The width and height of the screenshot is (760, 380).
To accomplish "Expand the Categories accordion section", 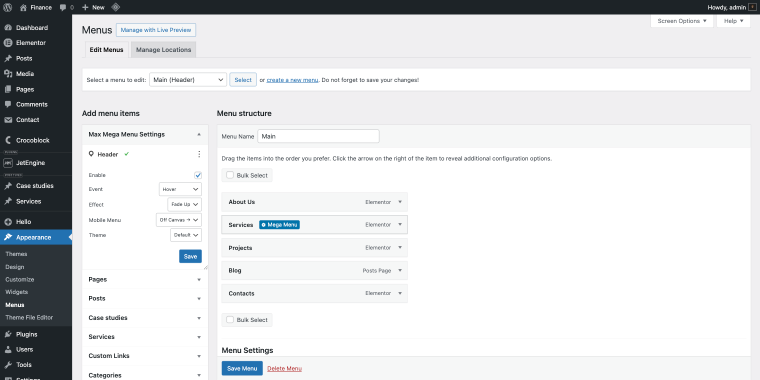I will pos(145,375).
